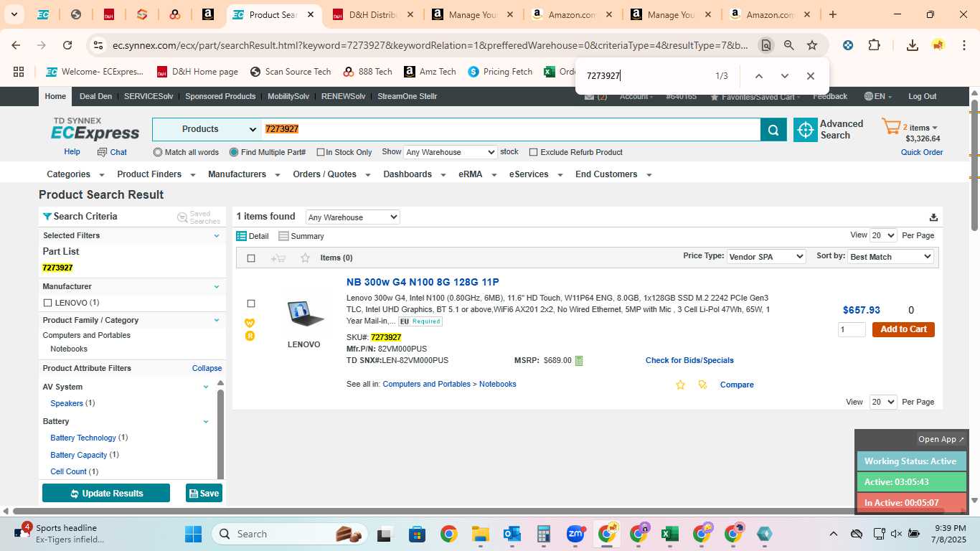
Task: Click the tag icon beside Compare
Action: click(702, 385)
